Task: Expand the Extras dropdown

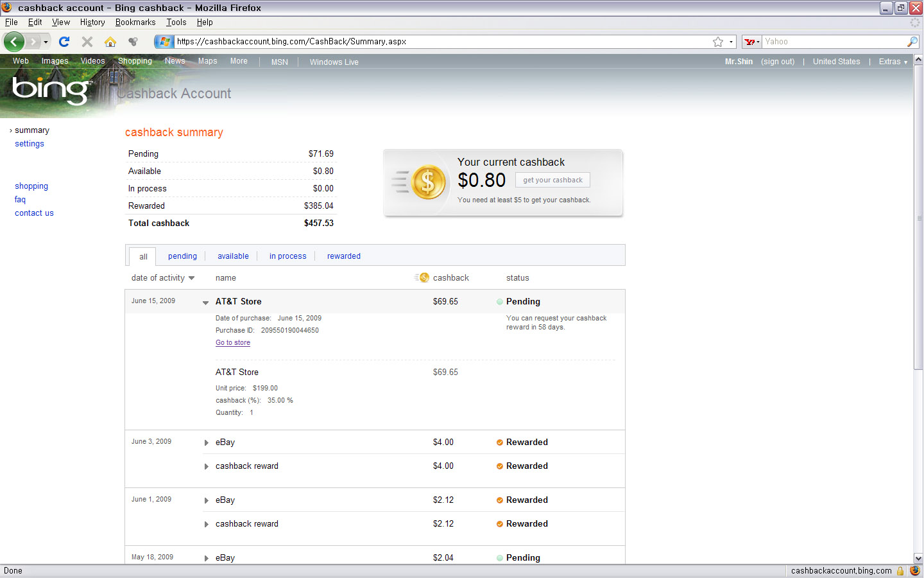Action: (x=893, y=62)
